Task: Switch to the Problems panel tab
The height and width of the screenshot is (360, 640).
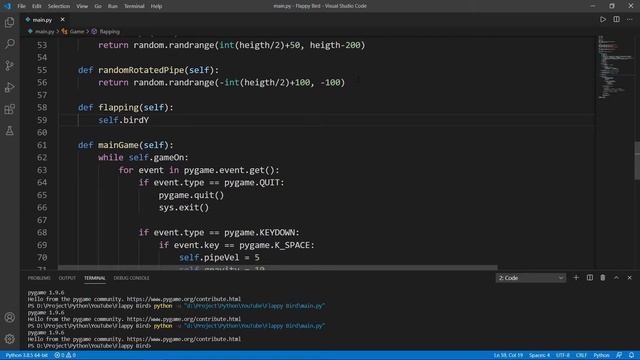Action: tap(39, 278)
